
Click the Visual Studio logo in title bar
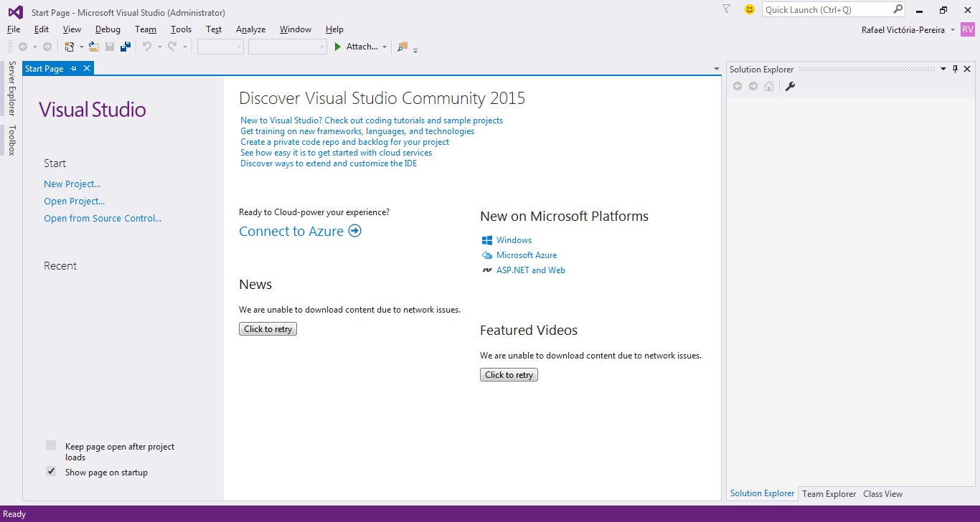point(15,12)
